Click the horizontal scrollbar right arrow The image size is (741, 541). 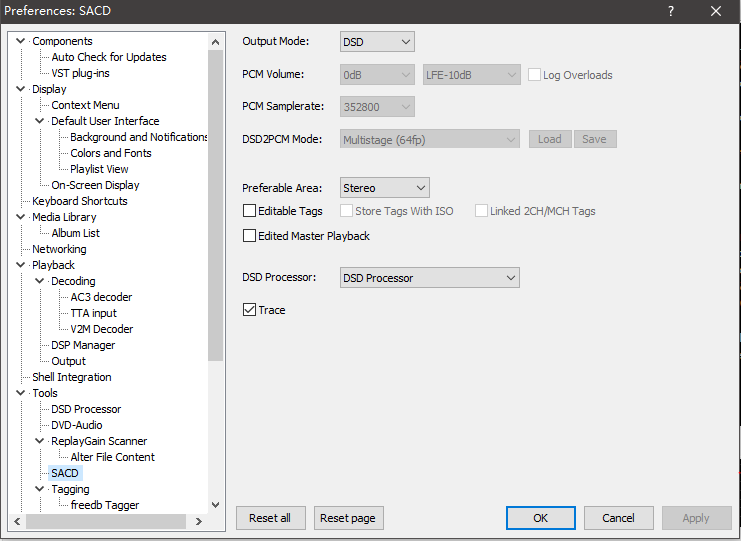[x=198, y=521]
